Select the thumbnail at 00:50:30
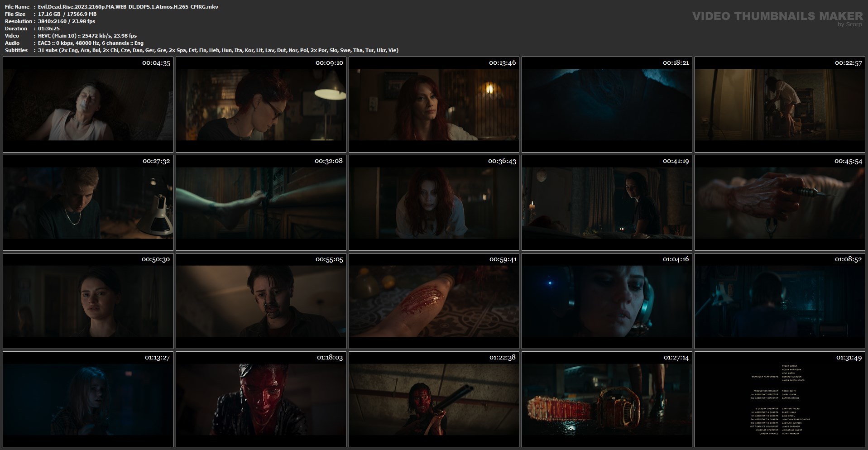Viewport: 868px width, 450px height. click(x=88, y=301)
